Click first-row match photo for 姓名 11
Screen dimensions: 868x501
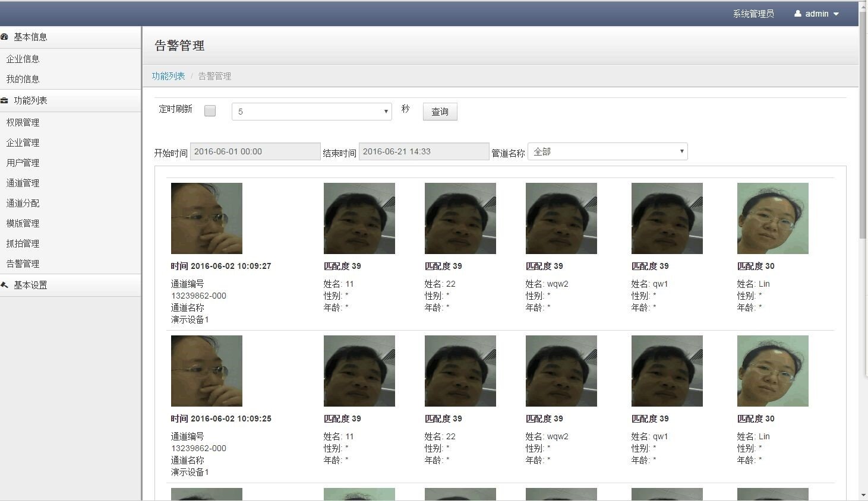click(x=359, y=218)
